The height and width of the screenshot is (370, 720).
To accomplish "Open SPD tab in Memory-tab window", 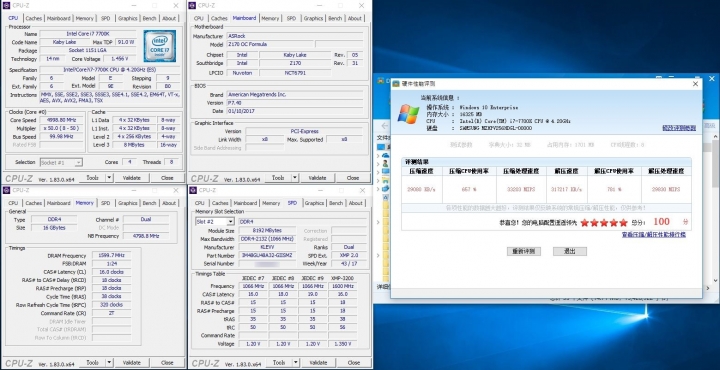I will click(x=106, y=203).
